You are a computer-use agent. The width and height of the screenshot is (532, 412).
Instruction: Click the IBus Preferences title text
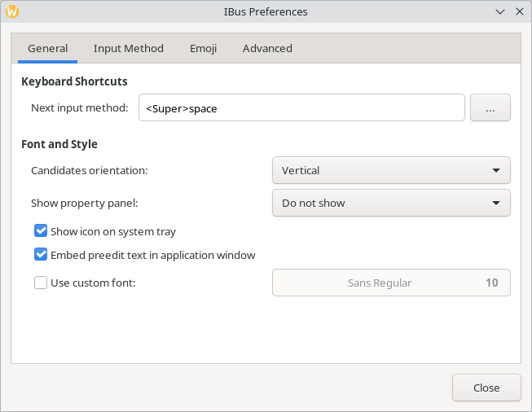click(266, 12)
